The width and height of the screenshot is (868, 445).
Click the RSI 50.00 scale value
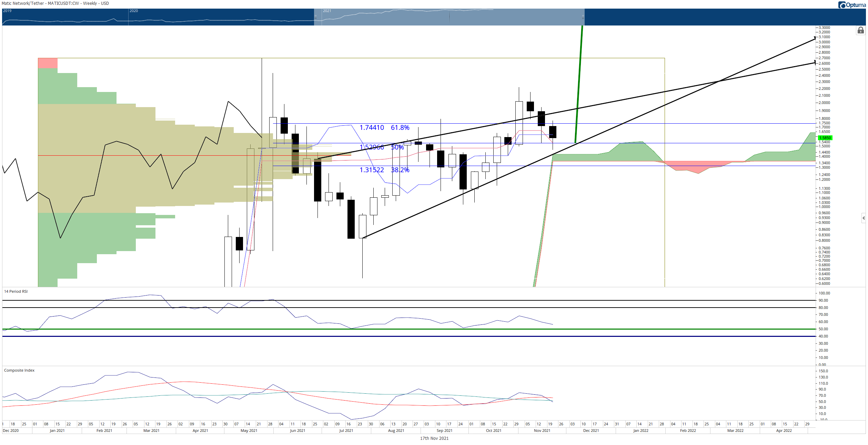click(824, 329)
